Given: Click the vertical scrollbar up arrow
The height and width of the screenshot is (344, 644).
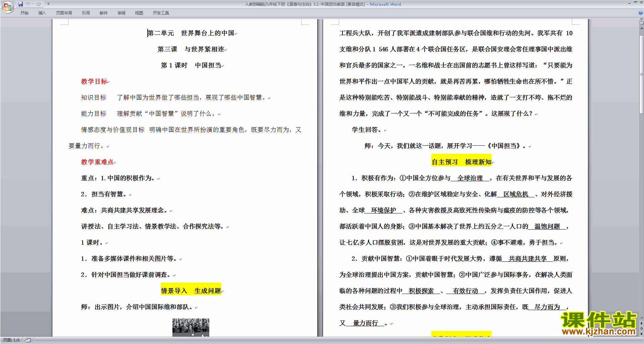Looking at the screenshot, I should coord(641,28).
